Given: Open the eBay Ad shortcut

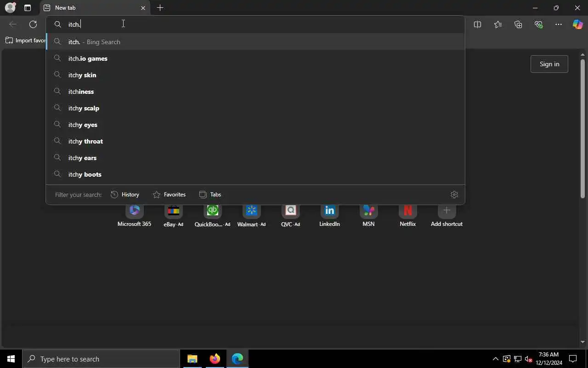Looking at the screenshot, I should 173,215.
